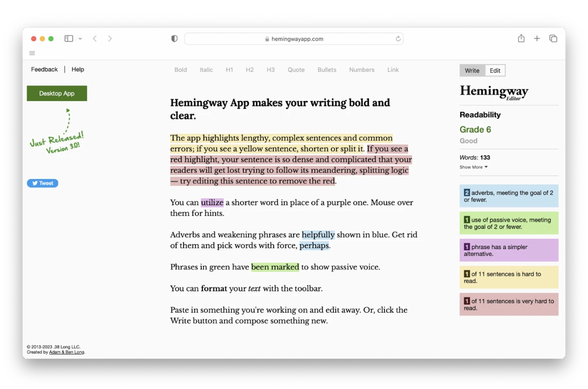
Task: Open the Help link
Action: click(x=78, y=69)
